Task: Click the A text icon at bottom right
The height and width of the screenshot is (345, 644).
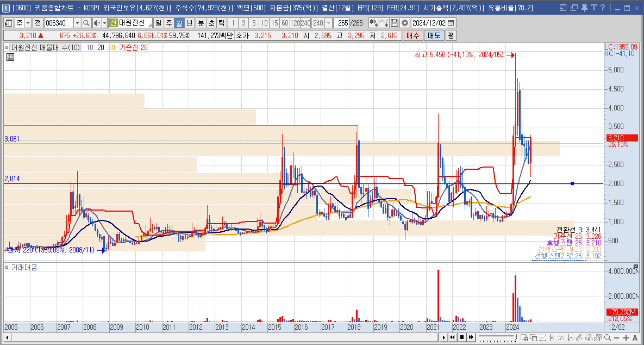Action: tap(635, 337)
